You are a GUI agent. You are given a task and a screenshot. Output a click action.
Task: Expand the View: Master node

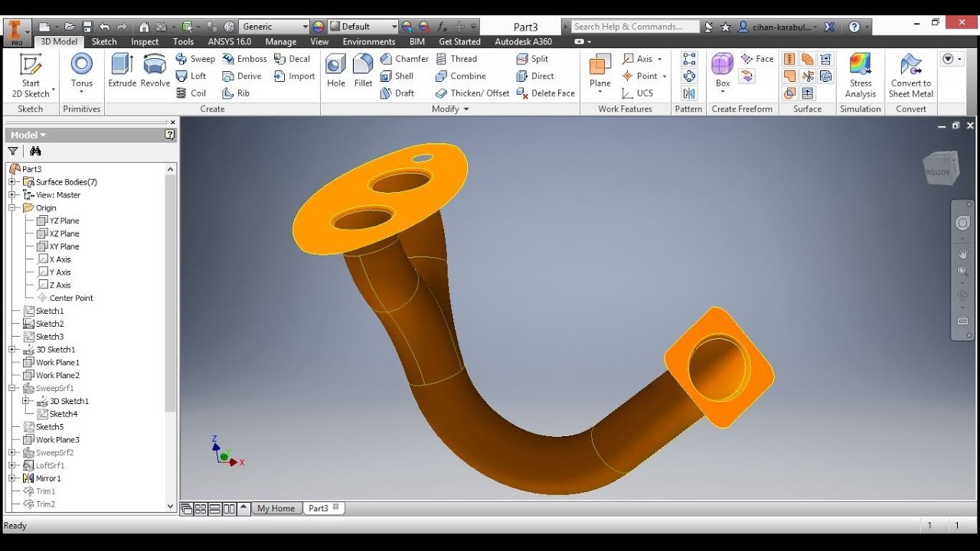12,195
